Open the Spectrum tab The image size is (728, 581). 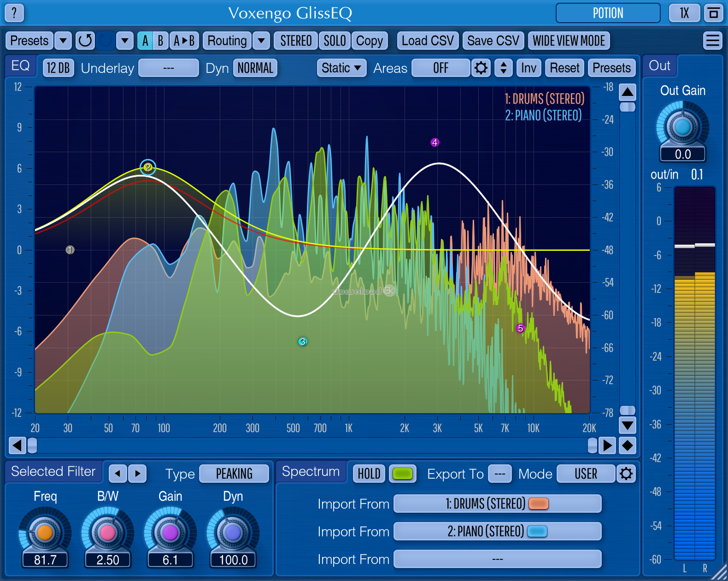pos(311,471)
